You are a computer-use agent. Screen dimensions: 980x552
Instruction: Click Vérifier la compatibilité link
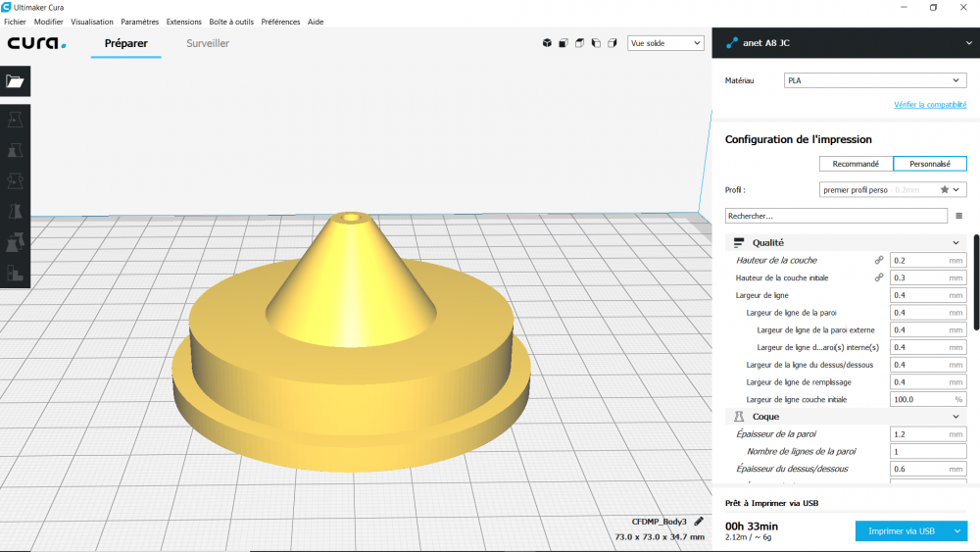coord(930,104)
